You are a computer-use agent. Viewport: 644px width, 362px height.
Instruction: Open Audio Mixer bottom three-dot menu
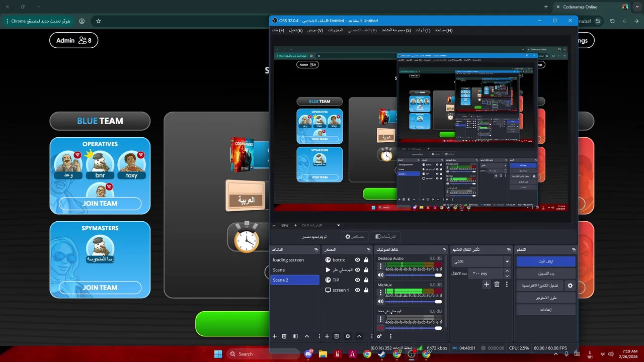click(391, 336)
